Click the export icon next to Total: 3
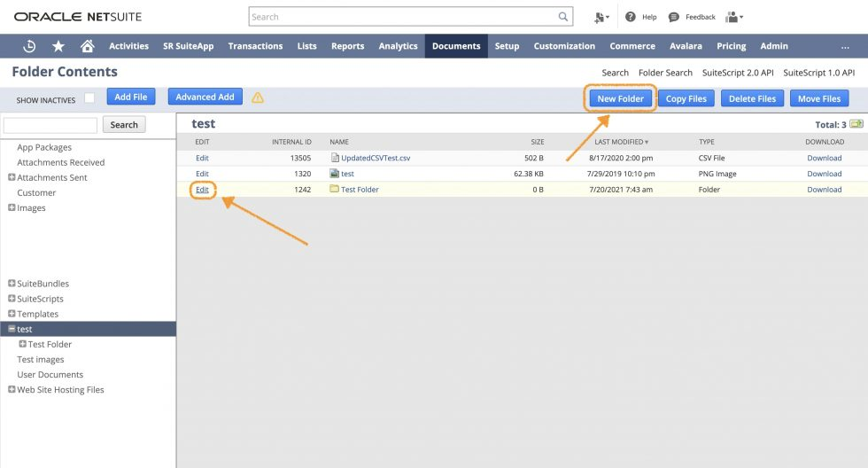868x468 pixels. pos(856,123)
